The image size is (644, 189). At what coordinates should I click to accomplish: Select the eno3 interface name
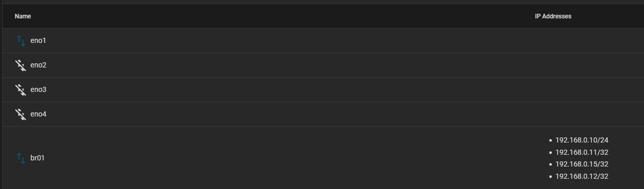click(38, 89)
